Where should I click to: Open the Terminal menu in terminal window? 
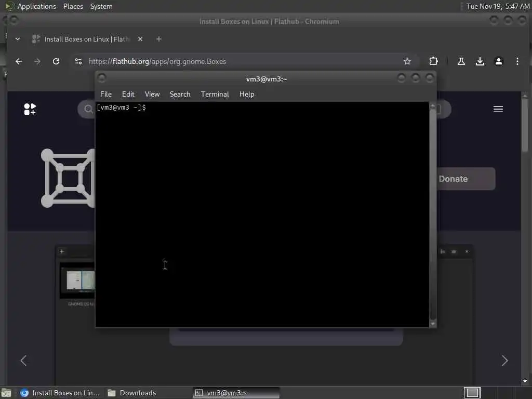pyautogui.click(x=215, y=95)
